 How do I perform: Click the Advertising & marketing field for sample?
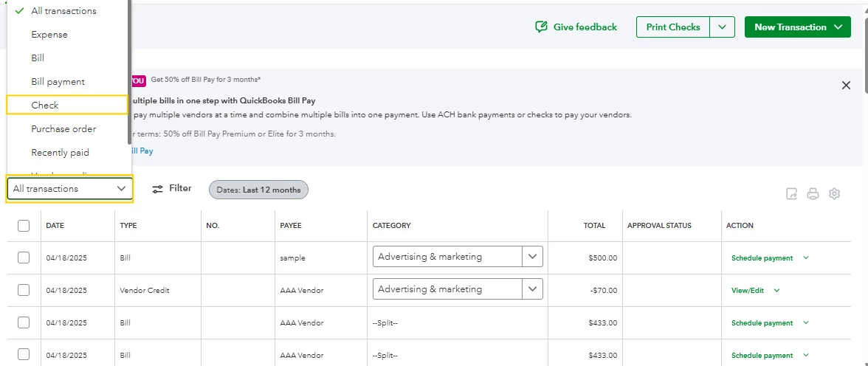[448, 257]
